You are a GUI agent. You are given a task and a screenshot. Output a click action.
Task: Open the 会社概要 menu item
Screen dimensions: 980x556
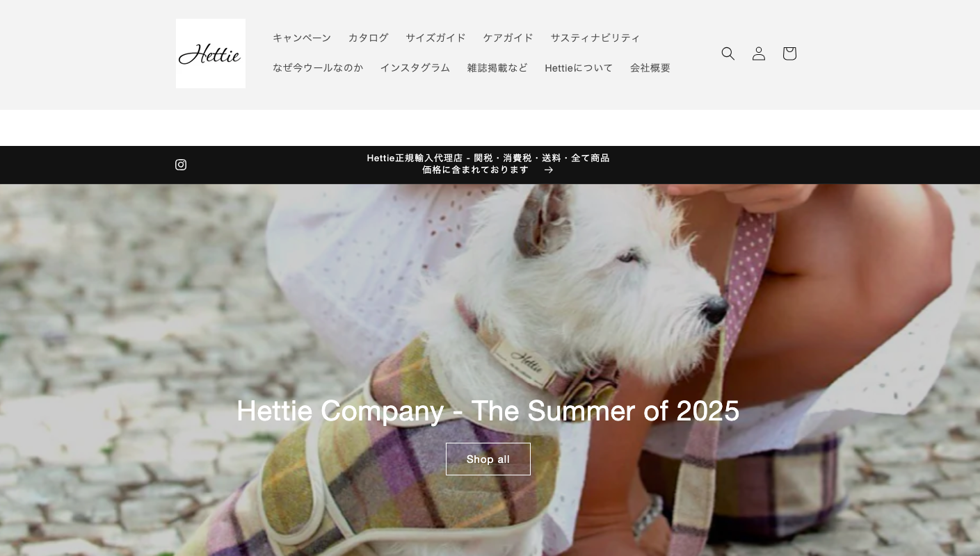pyautogui.click(x=650, y=68)
